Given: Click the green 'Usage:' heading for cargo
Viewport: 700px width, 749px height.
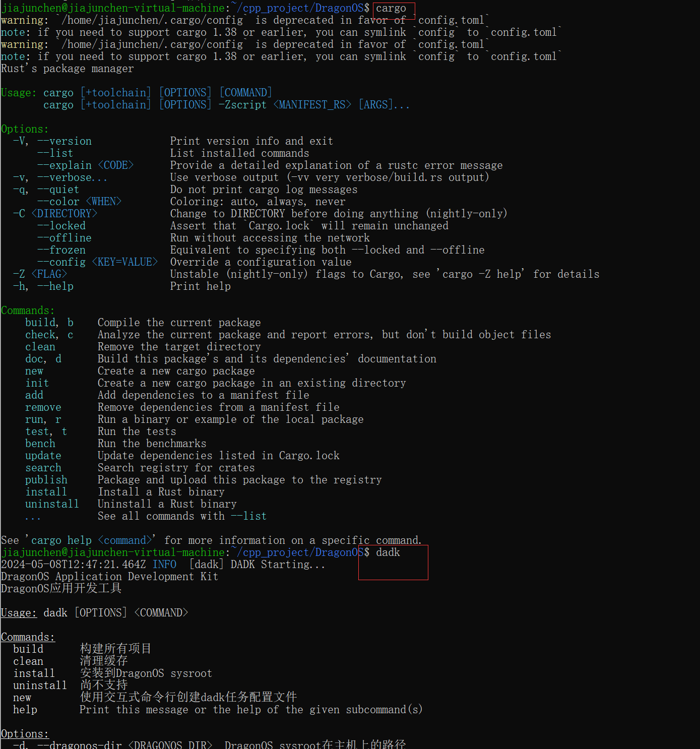Looking at the screenshot, I should (x=19, y=93).
